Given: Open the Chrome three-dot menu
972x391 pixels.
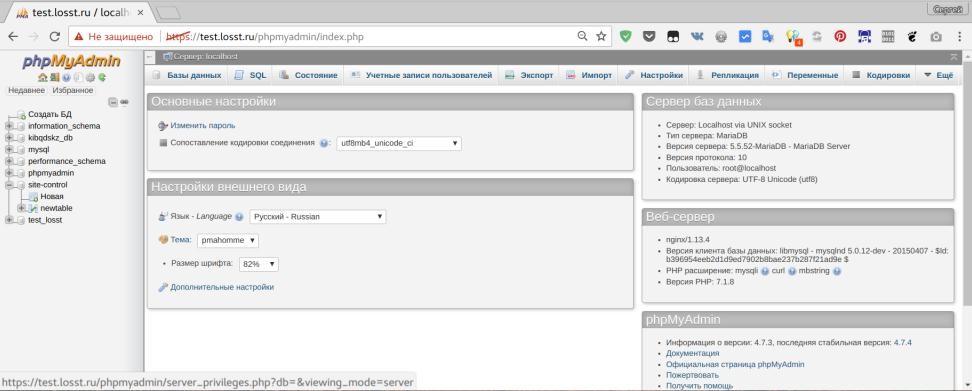Looking at the screenshot, I should [x=959, y=37].
